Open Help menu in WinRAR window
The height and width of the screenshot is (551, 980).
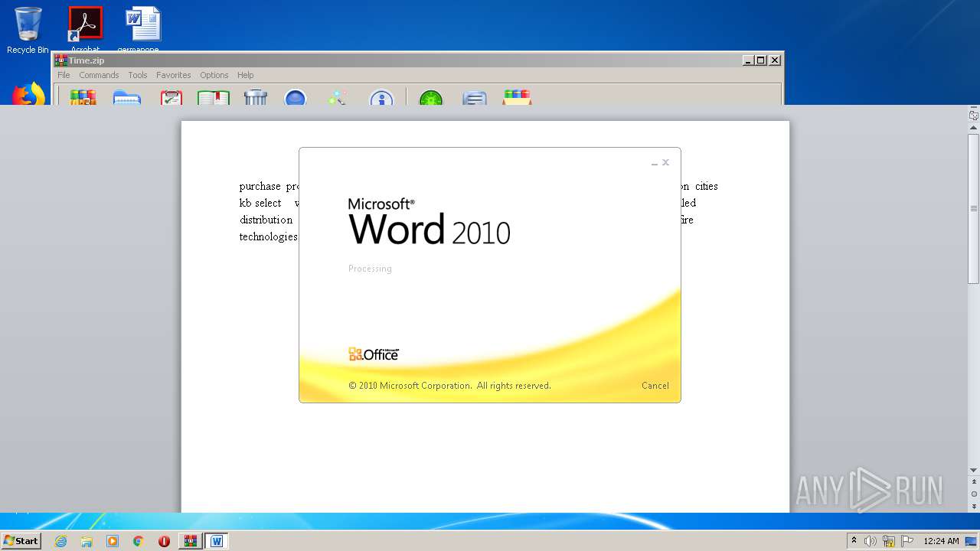[245, 75]
